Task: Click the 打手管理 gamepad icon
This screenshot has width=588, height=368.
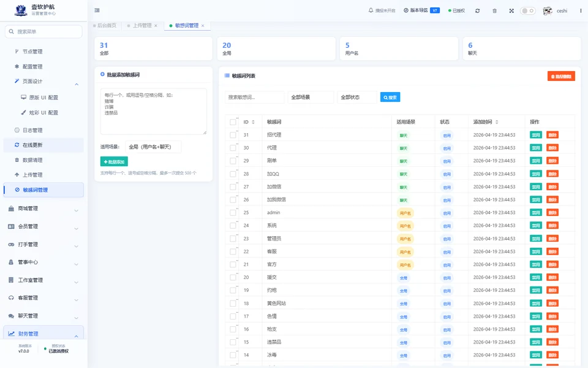Action: point(11,245)
